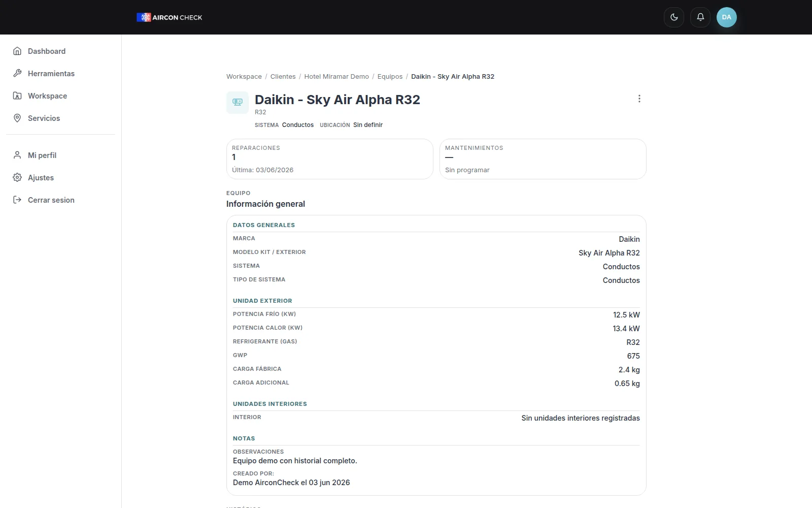Open the Reparaciones summary card
Viewport: 812px width, 508px height.
coord(330,159)
